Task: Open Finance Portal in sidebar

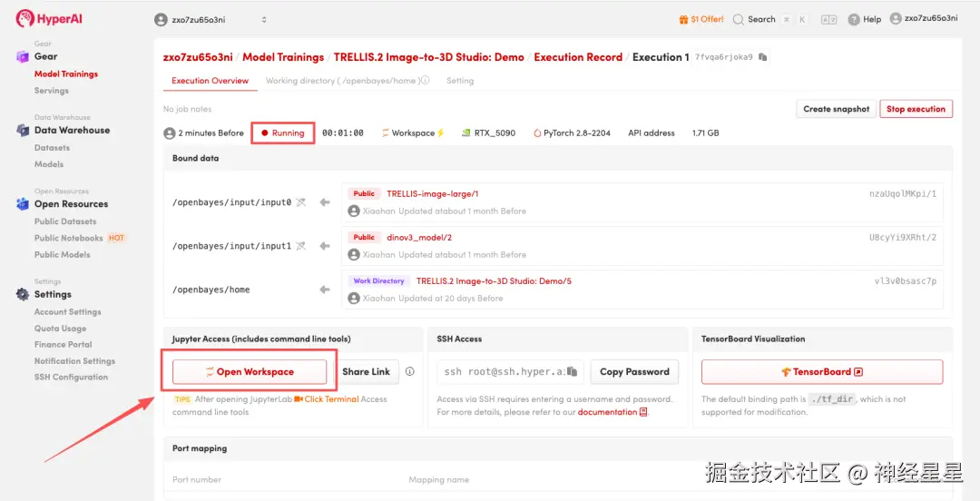Action: 64,345
